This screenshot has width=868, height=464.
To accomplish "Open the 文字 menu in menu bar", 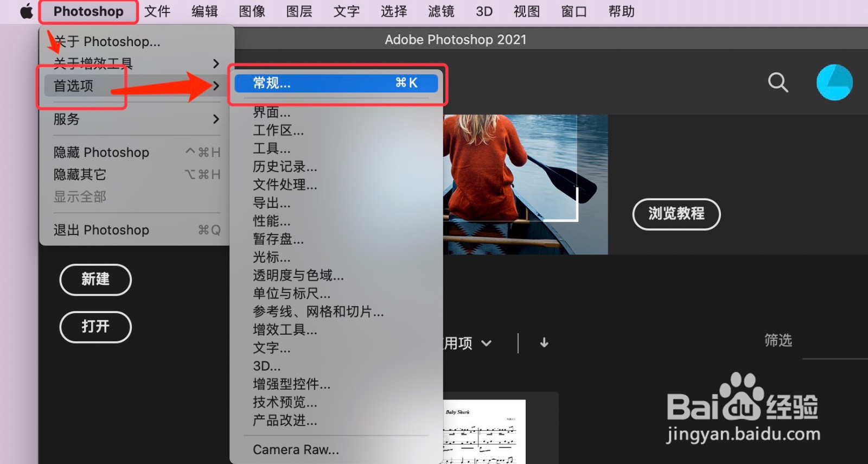I will click(x=347, y=11).
